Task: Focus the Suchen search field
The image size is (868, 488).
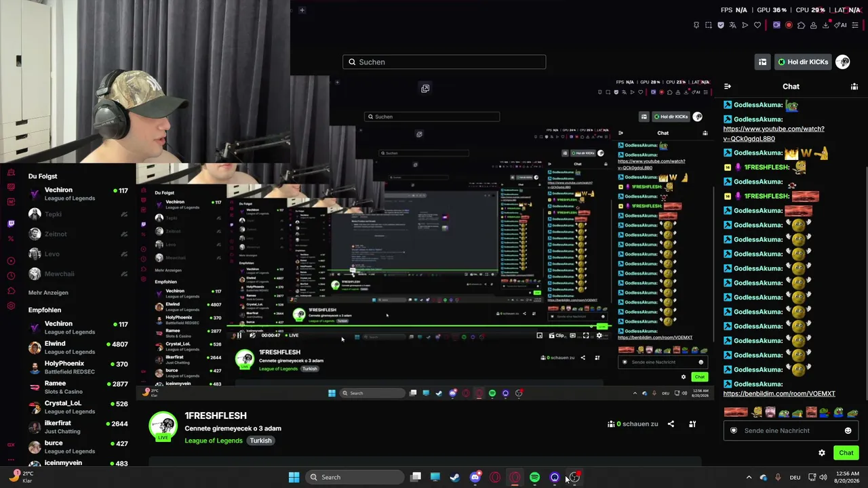Action: pyautogui.click(x=444, y=62)
